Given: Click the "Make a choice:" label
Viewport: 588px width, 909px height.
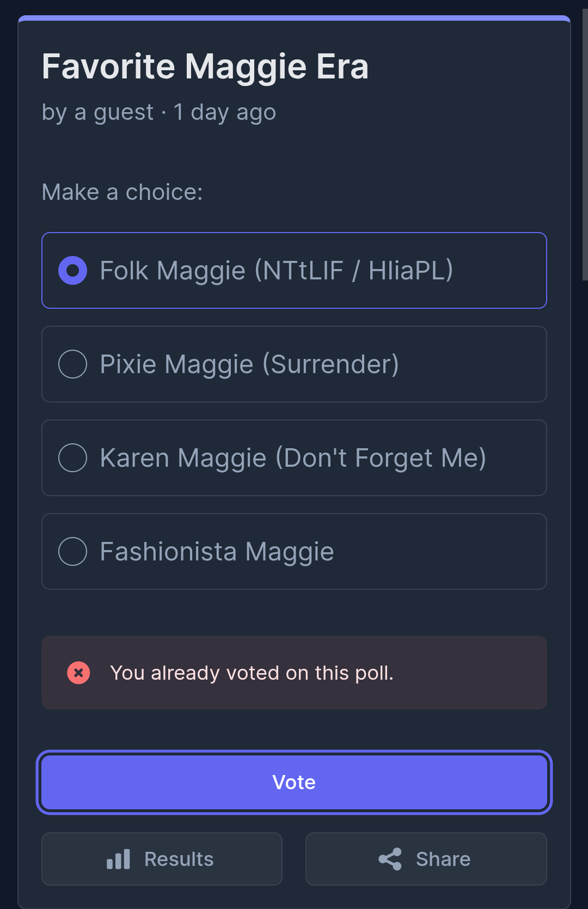Looking at the screenshot, I should click(x=122, y=192).
